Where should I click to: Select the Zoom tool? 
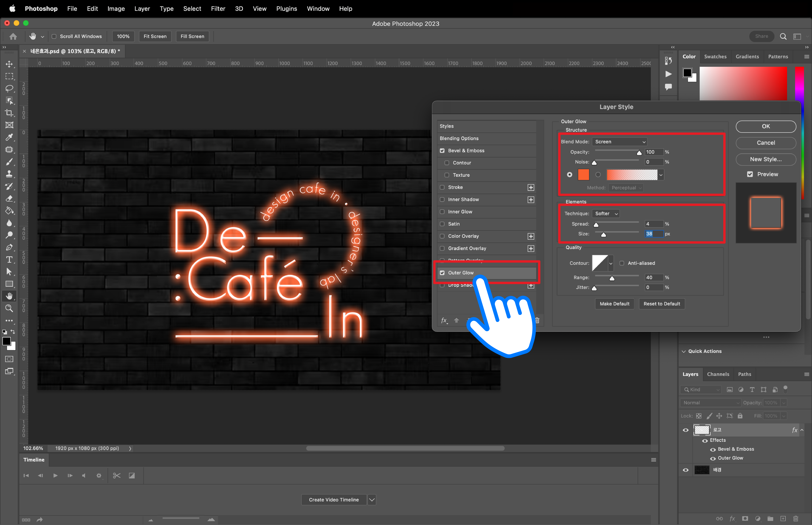(x=9, y=309)
